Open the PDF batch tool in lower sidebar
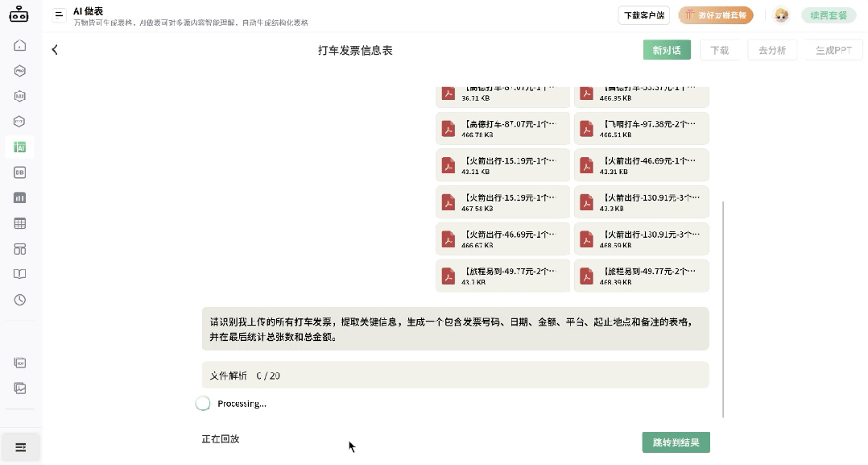The image size is (868, 465). pyautogui.click(x=19, y=363)
